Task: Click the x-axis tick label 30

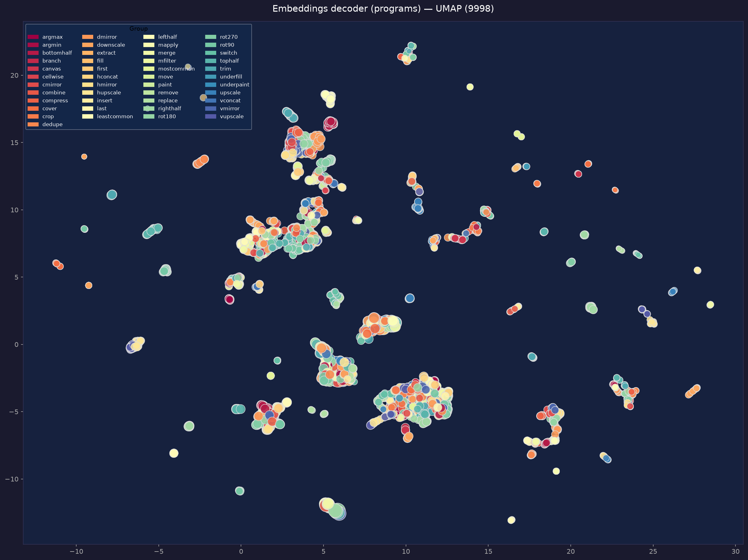Action: [735, 552]
